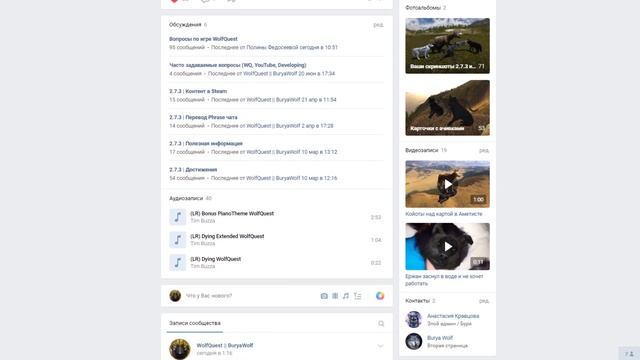Image resolution: width=640 pixels, height=360 pixels.
Task: Open the cards photo album thumbnail
Action: click(x=447, y=108)
